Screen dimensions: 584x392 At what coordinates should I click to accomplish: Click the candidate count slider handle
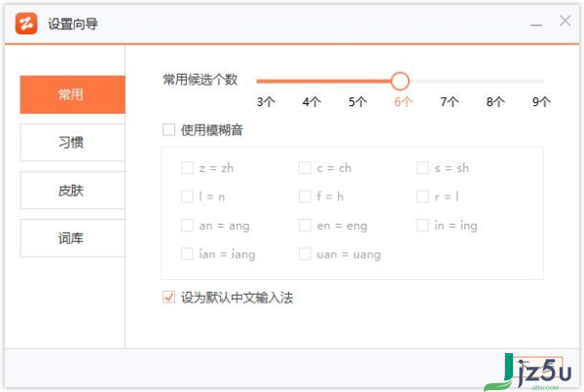point(400,81)
